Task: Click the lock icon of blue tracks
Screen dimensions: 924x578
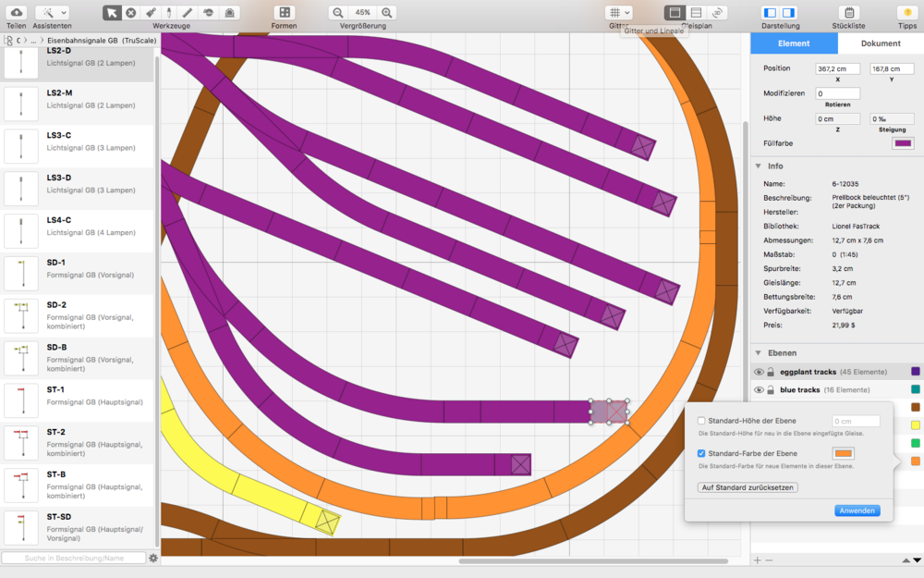Action: [x=771, y=390]
